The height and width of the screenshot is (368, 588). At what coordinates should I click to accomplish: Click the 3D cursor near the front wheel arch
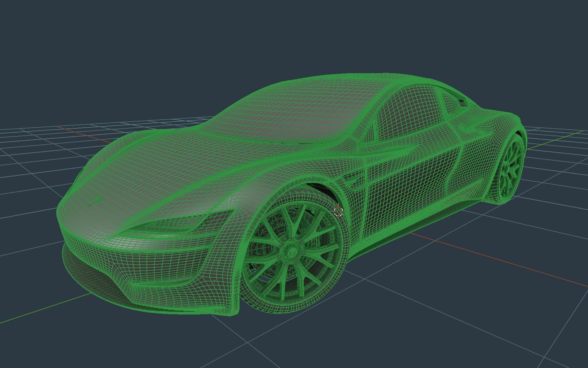pyautogui.click(x=338, y=211)
